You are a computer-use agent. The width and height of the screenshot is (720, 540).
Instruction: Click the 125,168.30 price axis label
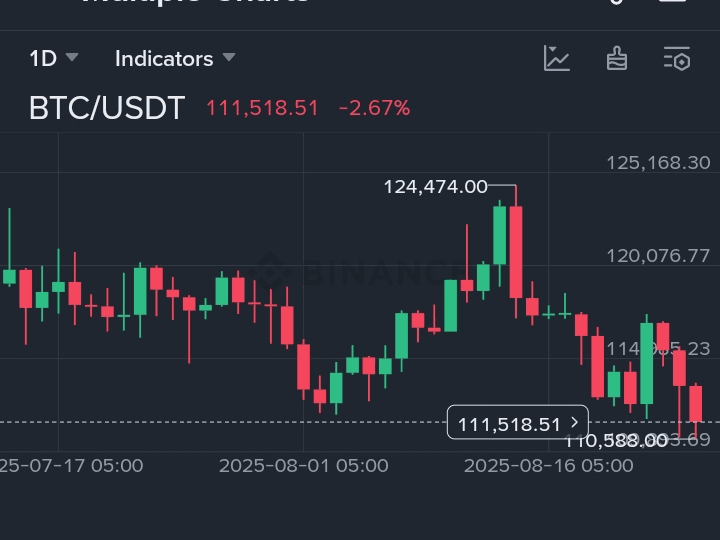(x=658, y=163)
